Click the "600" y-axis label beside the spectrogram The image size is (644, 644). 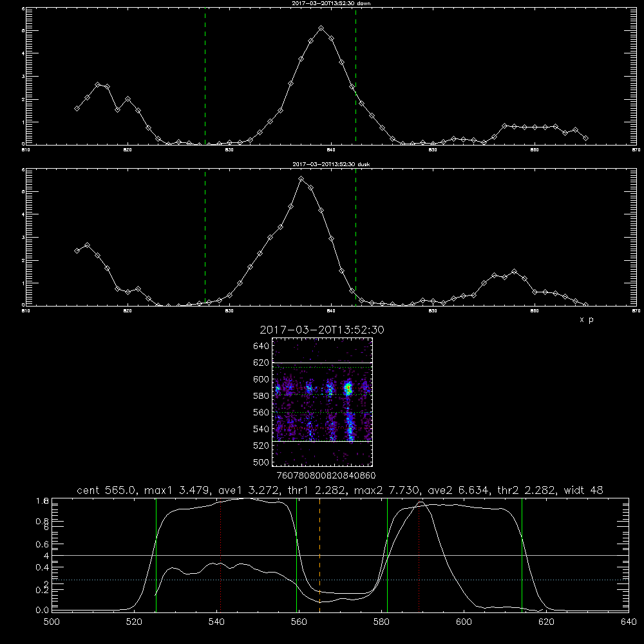point(261,379)
